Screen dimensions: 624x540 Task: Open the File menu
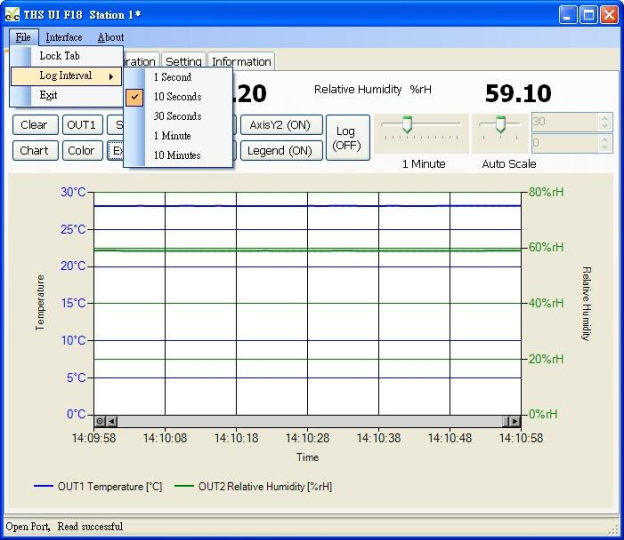pos(23,37)
